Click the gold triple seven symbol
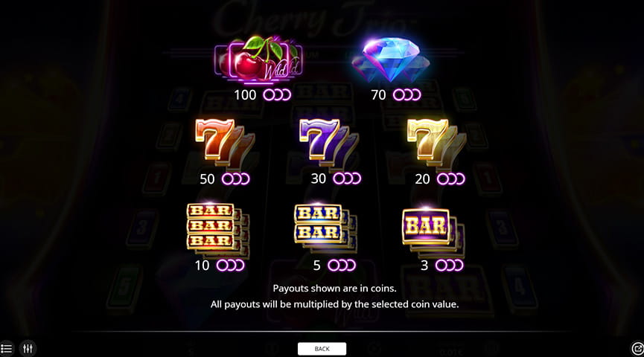The width and height of the screenshot is (644, 357). pyautogui.click(x=436, y=143)
